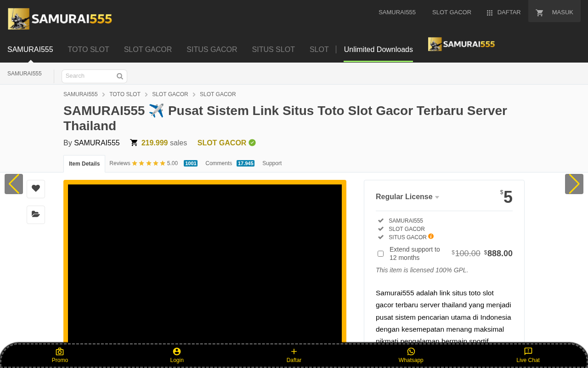588x368 pixels.
Task: Click the heart favorite icon button
Action: coord(36,189)
